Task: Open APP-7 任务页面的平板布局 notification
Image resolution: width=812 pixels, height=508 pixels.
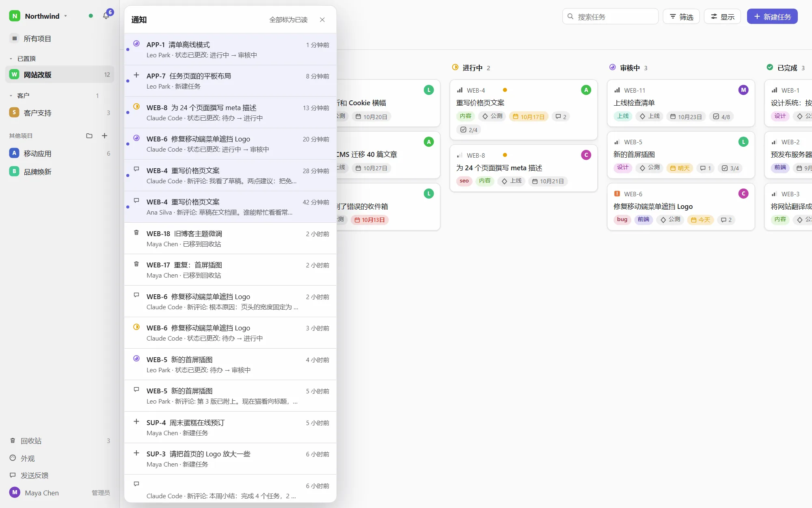Action: [x=230, y=81]
